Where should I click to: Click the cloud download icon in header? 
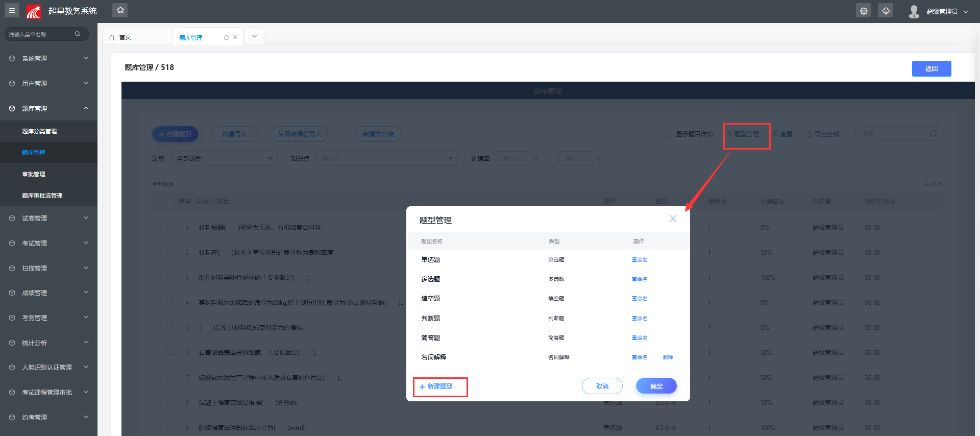click(x=886, y=11)
